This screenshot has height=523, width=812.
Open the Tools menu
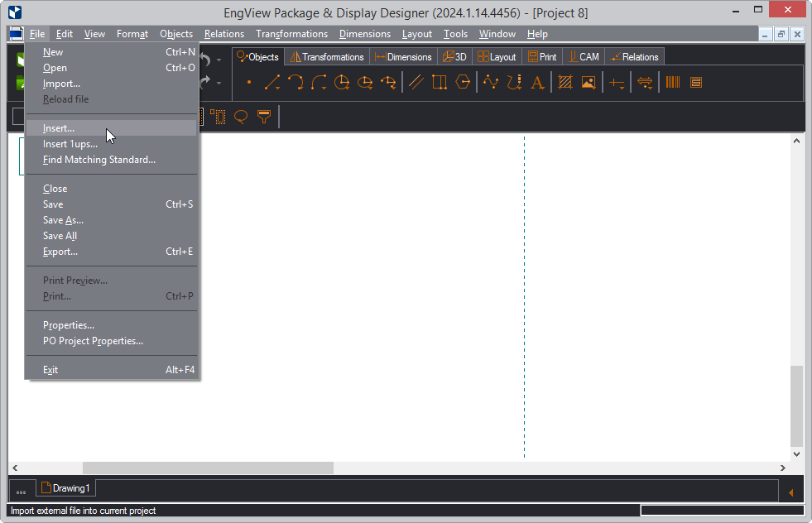455,34
